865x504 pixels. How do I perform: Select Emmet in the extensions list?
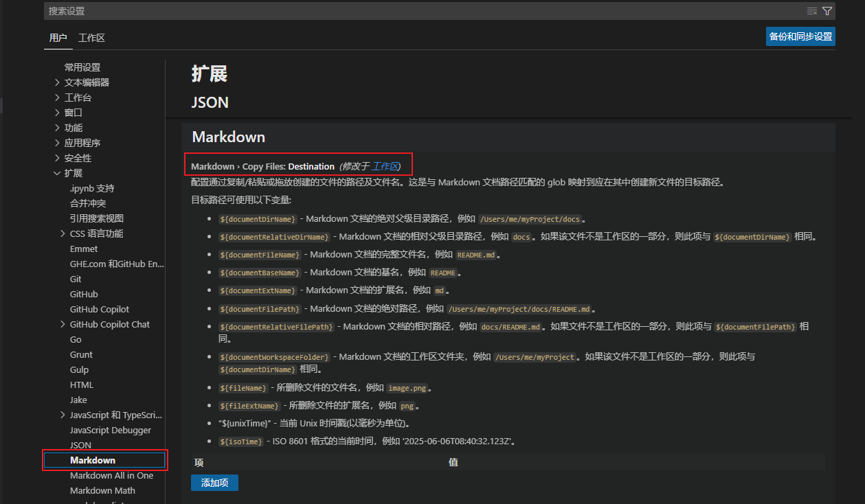[x=84, y=249]
